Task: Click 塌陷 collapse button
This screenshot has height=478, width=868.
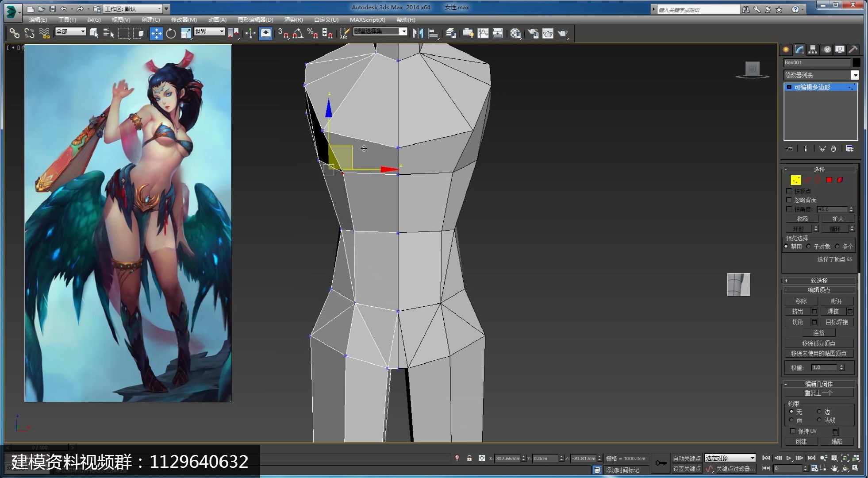Action: point(837,441)
